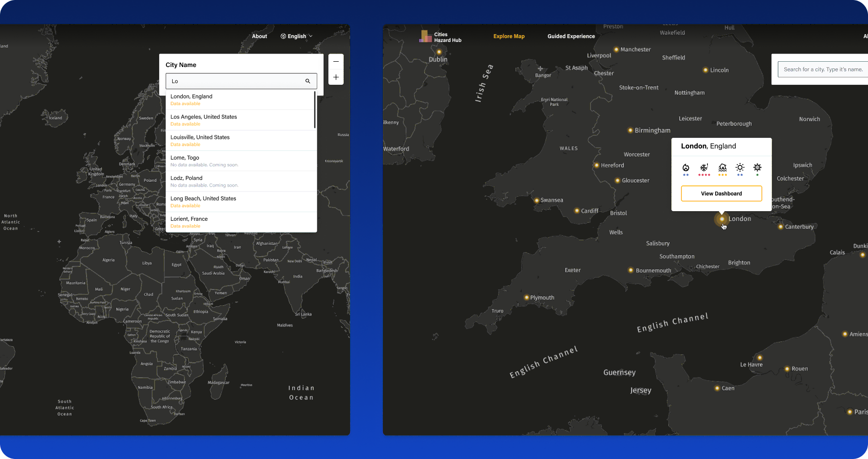Click the magnifier search icon in City Name field
This screenshot has width=868, height=459.
[x=308, y=81]
